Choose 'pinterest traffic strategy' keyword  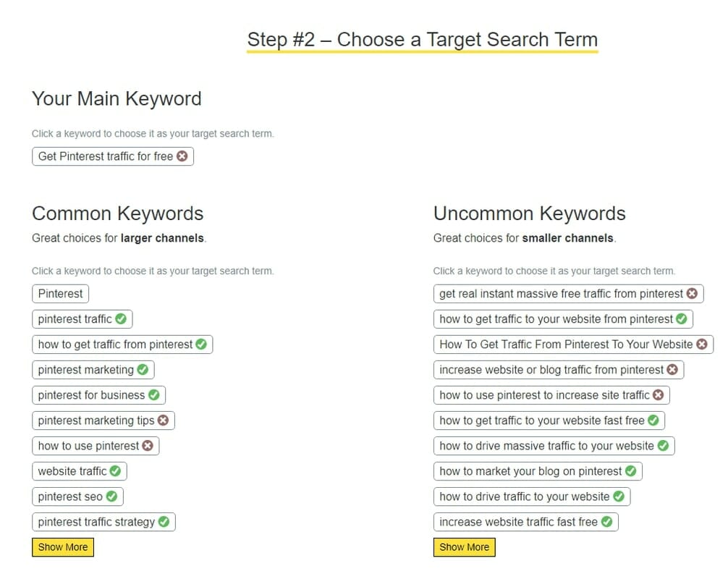[96, 522]
